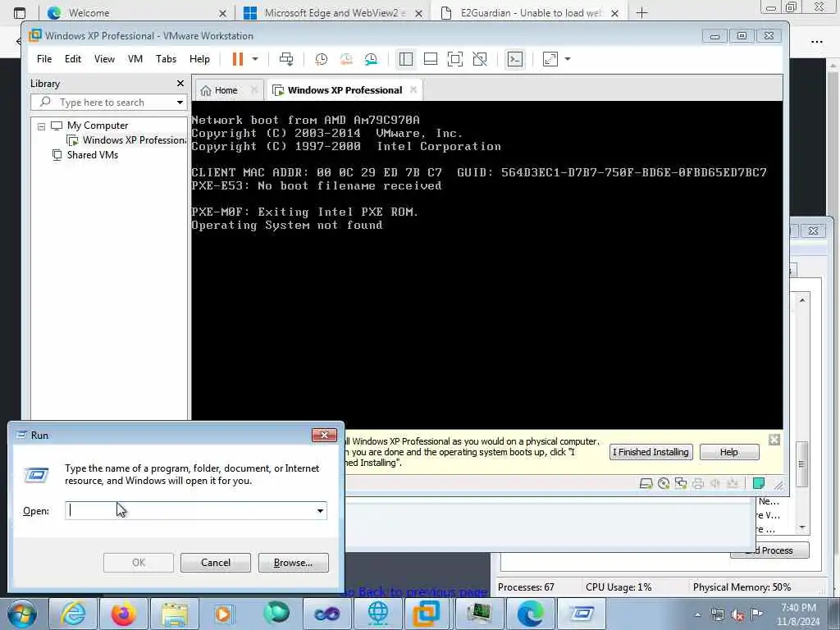
Task: Click the sound card status icon
Action: 714,484
